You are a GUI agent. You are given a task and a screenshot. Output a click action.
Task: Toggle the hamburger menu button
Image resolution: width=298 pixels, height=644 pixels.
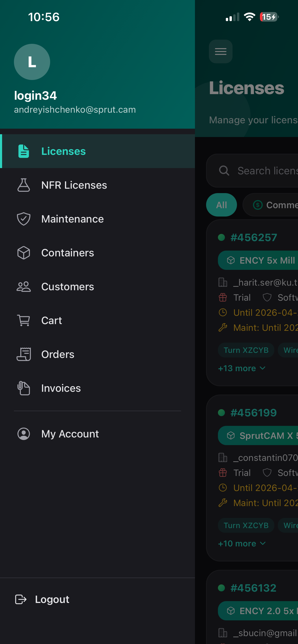pyautogui.click(x=220, y=51)
